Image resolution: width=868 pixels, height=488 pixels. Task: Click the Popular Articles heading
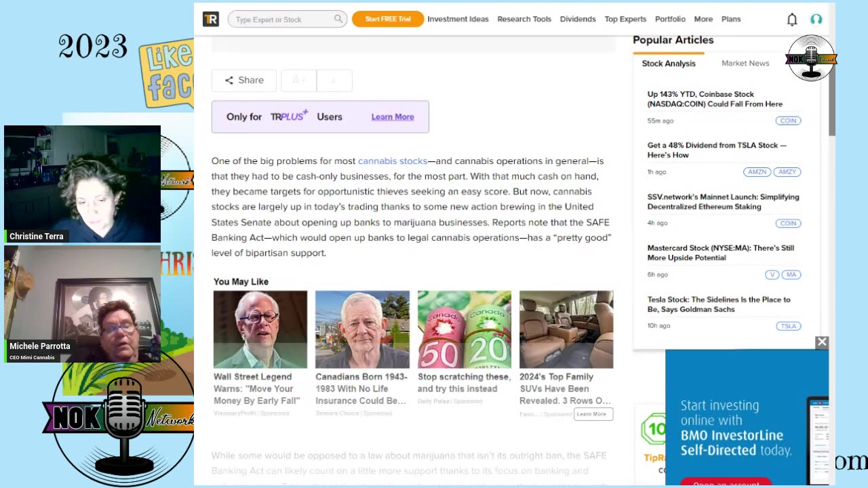point(673,40)
